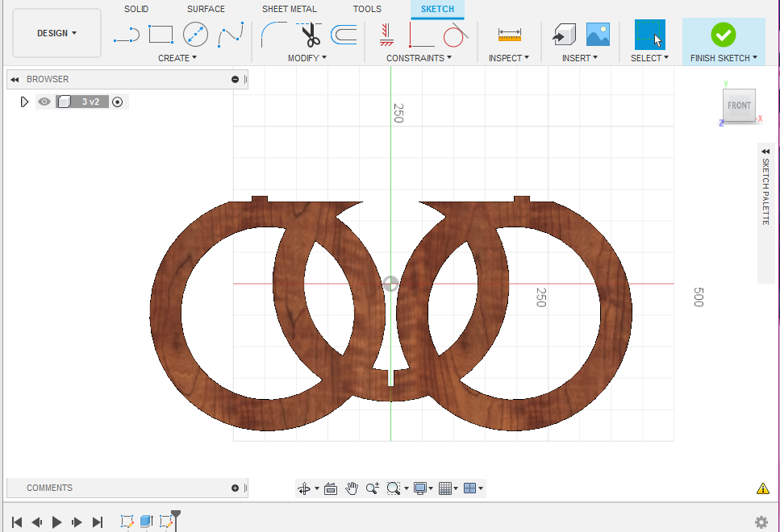Open the FINISH SKETCH dropdown
Image resolution: width=780 pixels, height=532 pixels.
[x=724, y=58]
